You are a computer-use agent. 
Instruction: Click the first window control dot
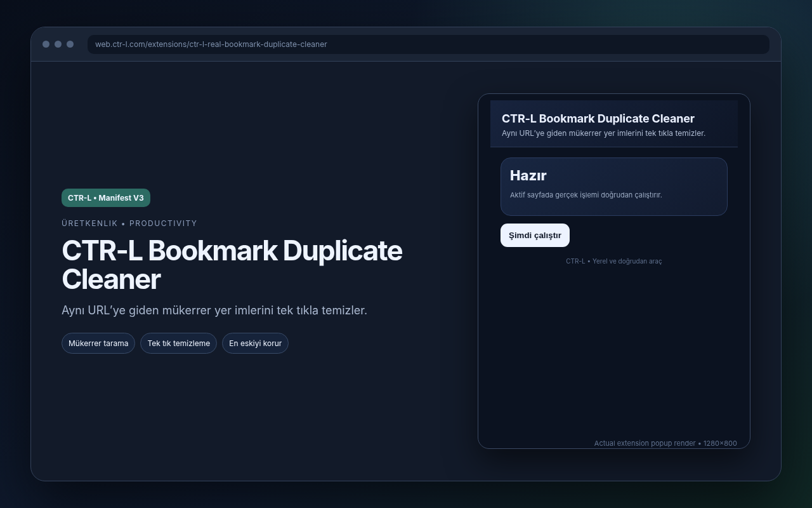46,44
